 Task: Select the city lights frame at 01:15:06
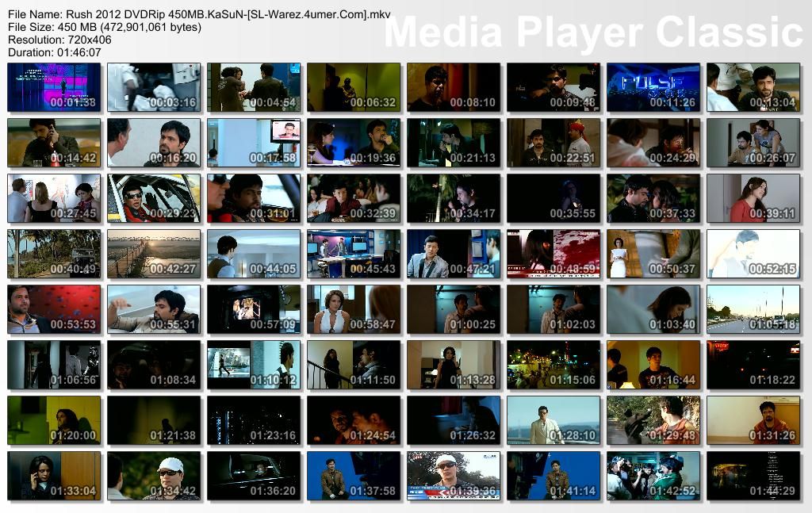click(553, 365)
